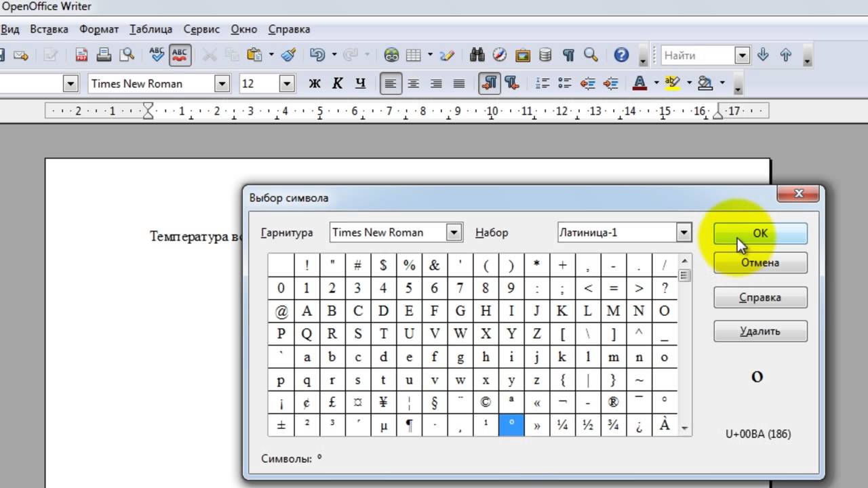Click the Paste clipboard icon
This screenshot has width=868, height=488.
click(254, 55)
